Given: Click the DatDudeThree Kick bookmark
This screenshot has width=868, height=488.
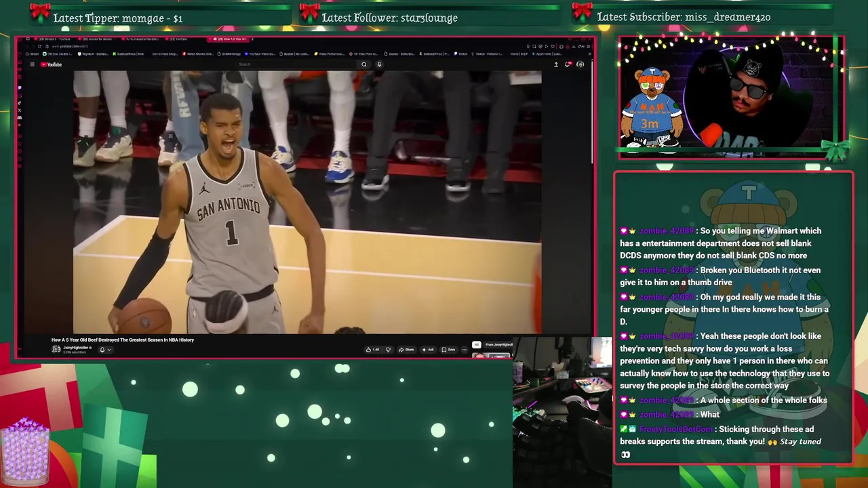Looking at the screenshot, I should click(x=129, y=54).
